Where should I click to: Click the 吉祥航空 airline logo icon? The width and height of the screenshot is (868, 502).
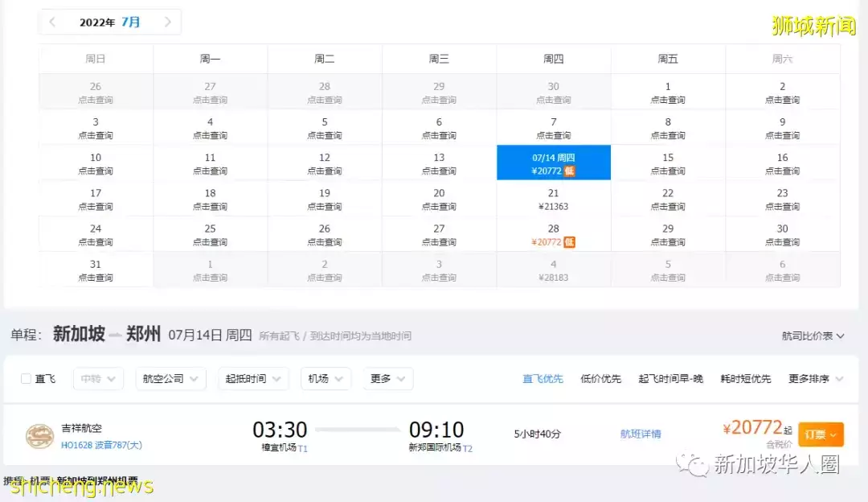click(42, 433)
